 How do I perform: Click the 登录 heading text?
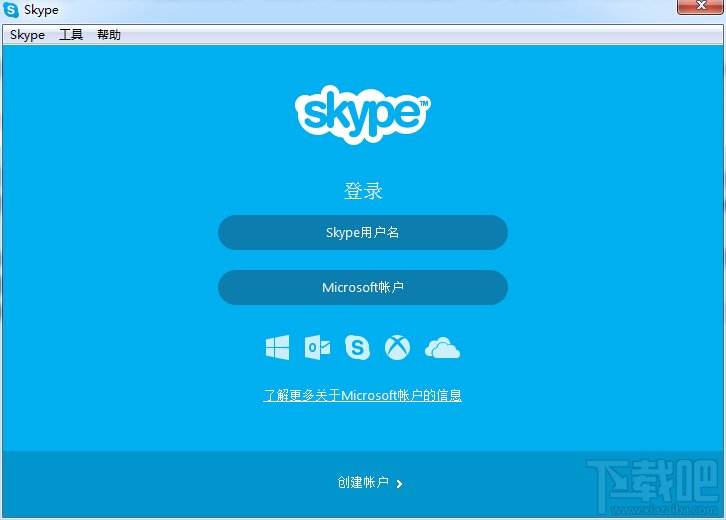[x=363, y=191]
